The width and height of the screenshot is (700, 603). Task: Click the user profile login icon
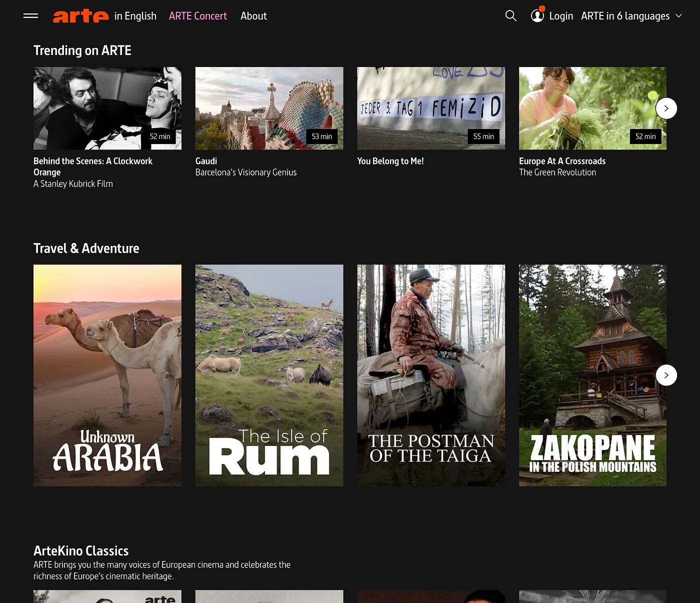[x=537, y=16]
